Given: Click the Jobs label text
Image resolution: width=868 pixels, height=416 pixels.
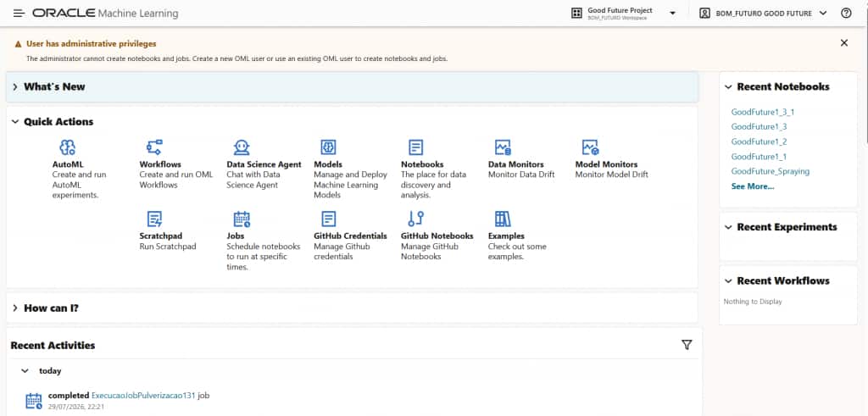Looking at the screenshot, I should 236,236.
